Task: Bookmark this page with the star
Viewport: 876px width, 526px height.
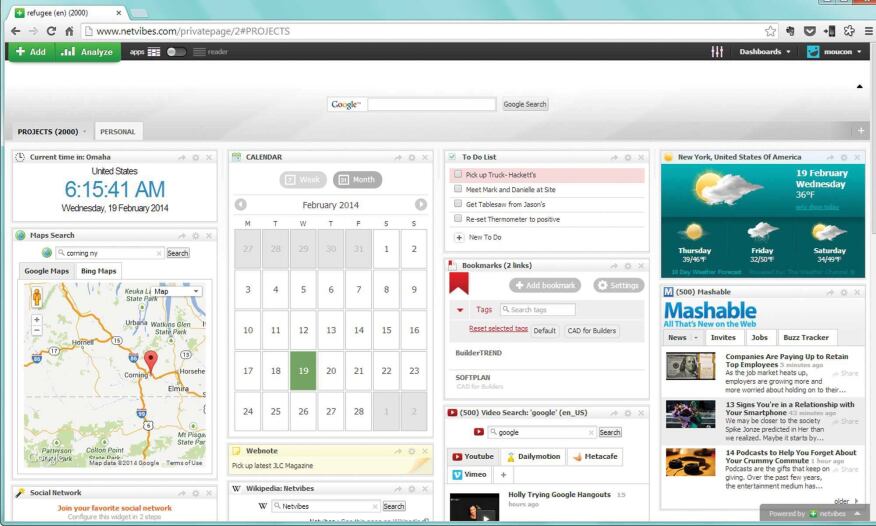Action: (770, 31)
